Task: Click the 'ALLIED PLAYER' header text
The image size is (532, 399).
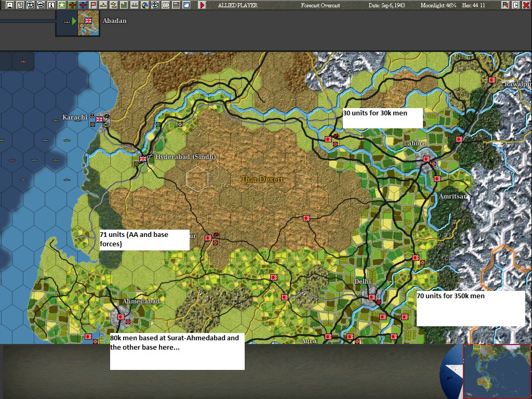Action: [x=237, y=5]
